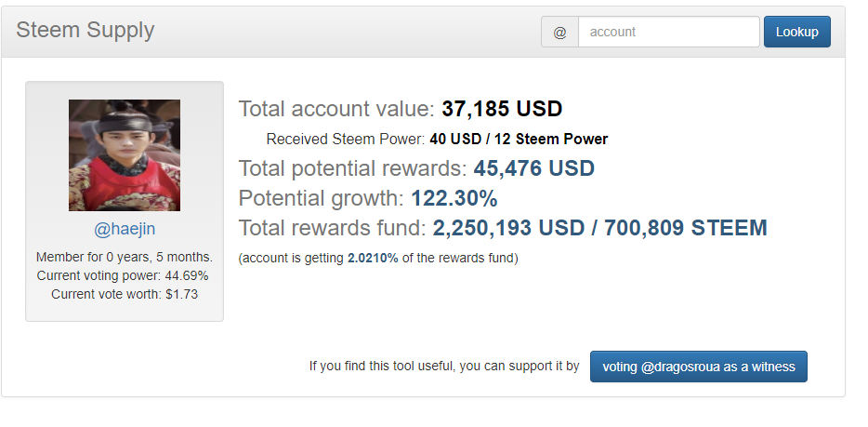Vote @dragosroua as a witness button
This screenshot has height=427, width=868.
(698, 367)
